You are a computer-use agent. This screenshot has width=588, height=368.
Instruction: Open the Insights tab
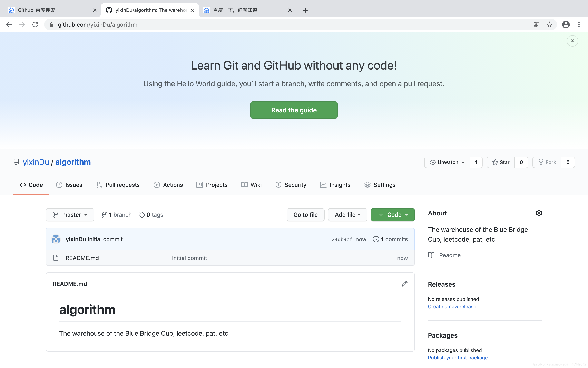335,185
